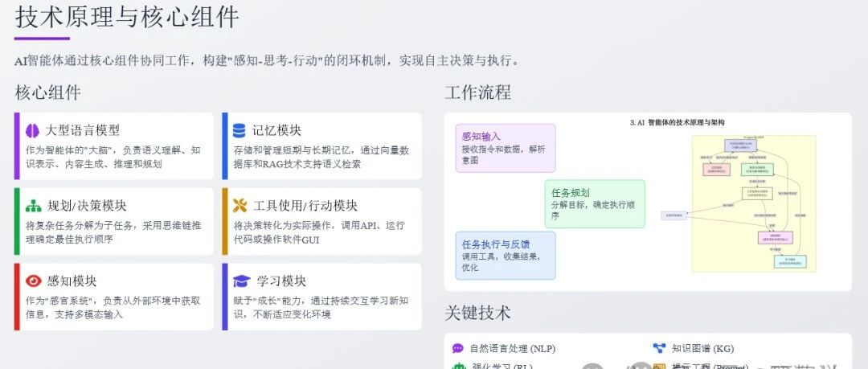Click the graduation cap icon for 学习模块
The image size is (868, 369).
[241, 281]
